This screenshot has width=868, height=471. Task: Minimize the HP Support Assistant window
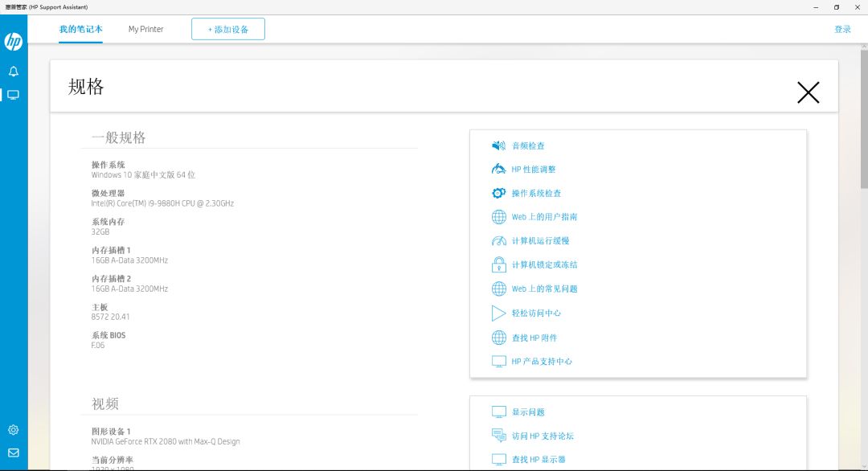tap(816, 7)
